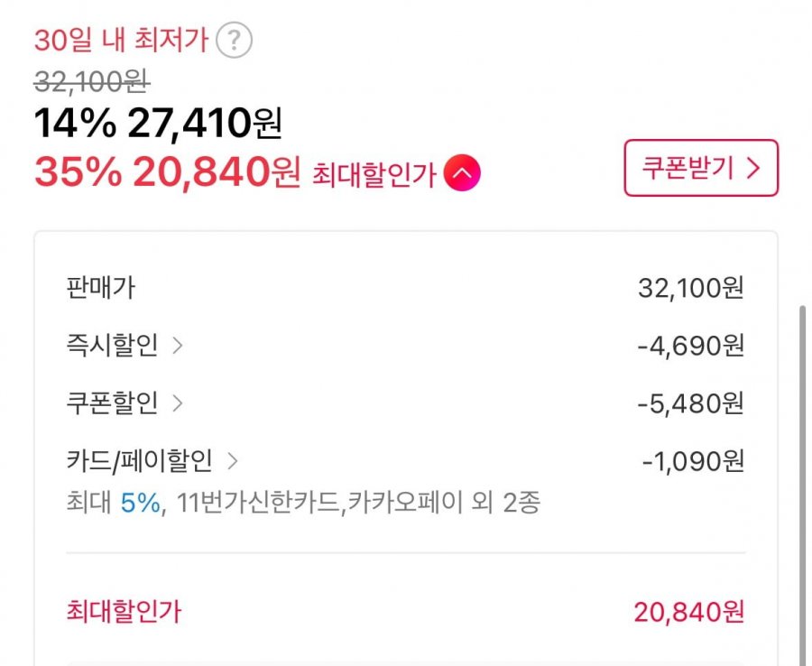Click the bottom 최대할인가 20,840원 total row
Screen dimensions: 812x666
pos(405,612)
